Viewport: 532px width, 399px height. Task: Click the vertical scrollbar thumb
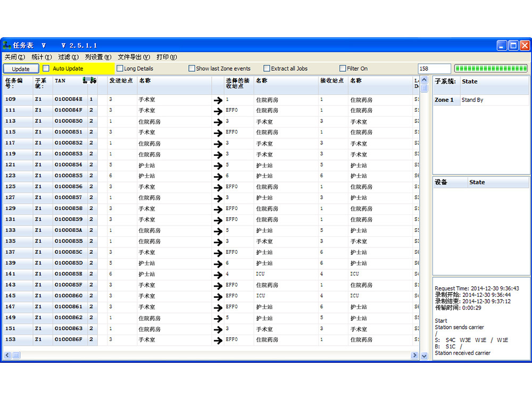[424, 88]
